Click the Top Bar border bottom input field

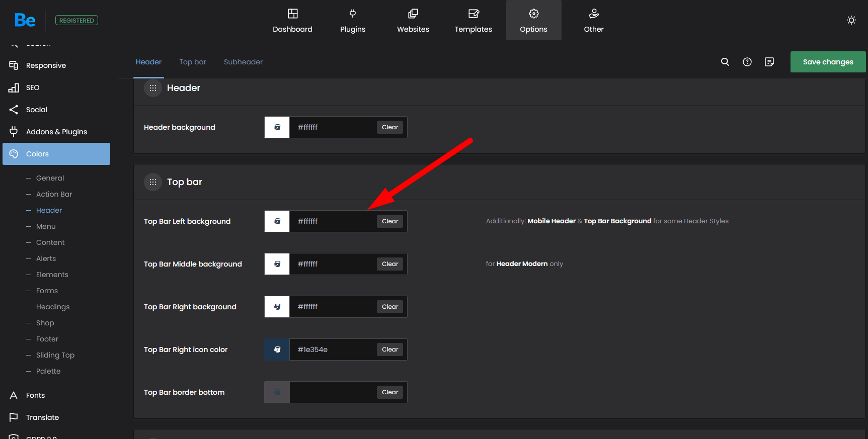pos(332,392)
